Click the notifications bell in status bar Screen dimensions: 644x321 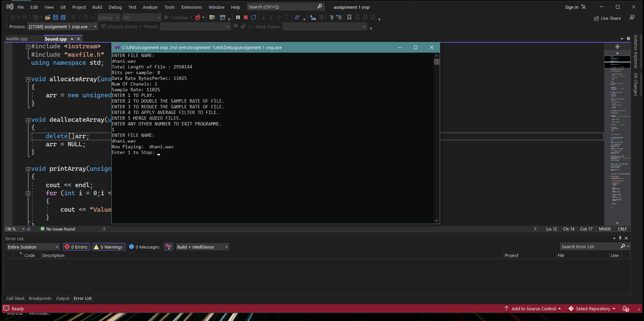pyautogui.click(x=626, y=309)
